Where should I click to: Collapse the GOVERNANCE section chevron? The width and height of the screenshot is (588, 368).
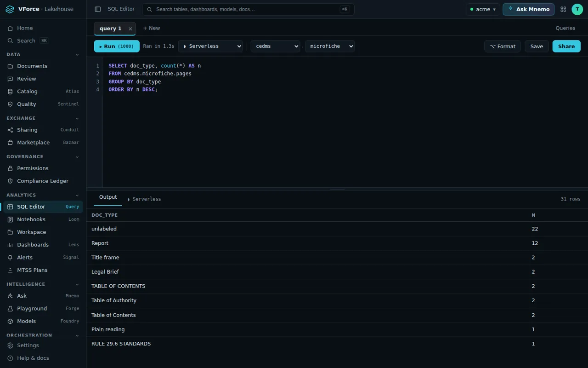pyautogui.click(x=77, y=157)
